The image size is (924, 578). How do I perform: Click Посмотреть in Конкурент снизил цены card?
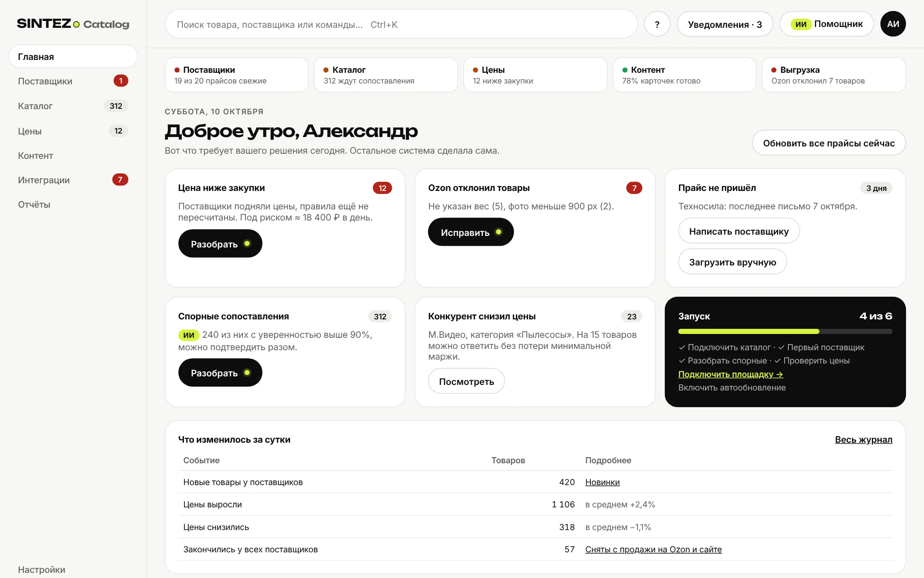tap(466, 381)
